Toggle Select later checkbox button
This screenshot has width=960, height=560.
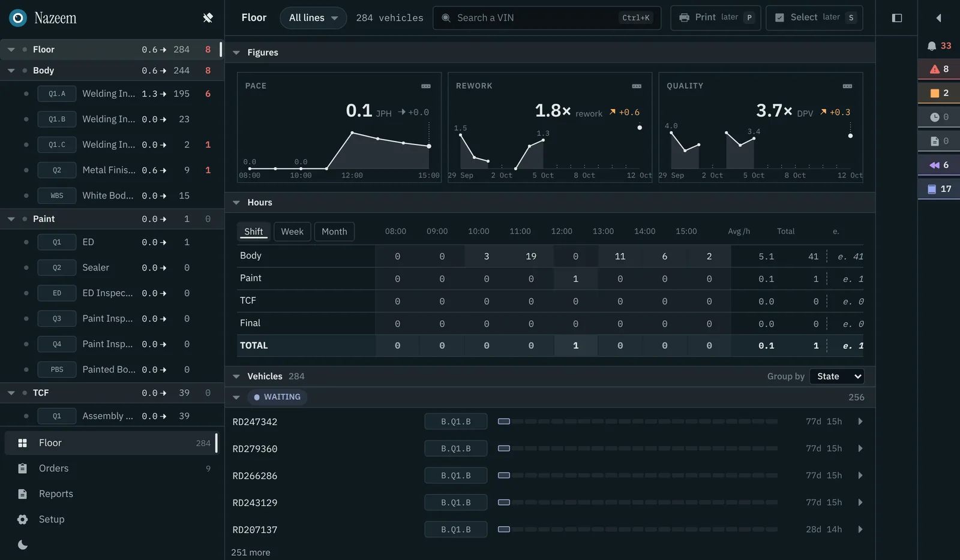814,17
